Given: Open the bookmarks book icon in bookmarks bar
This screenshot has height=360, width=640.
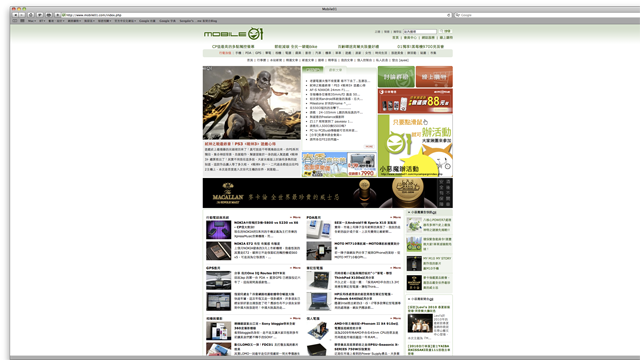Looking at the screenshot, I should pyautogui.click(x=15, y=21).
